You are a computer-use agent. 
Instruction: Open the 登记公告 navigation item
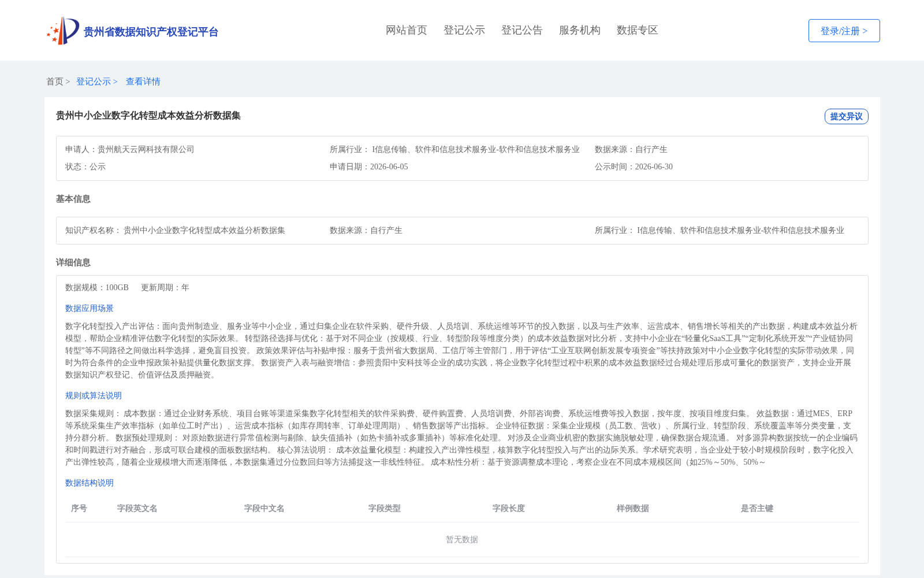pyautogui.click(x=522, y=30)
